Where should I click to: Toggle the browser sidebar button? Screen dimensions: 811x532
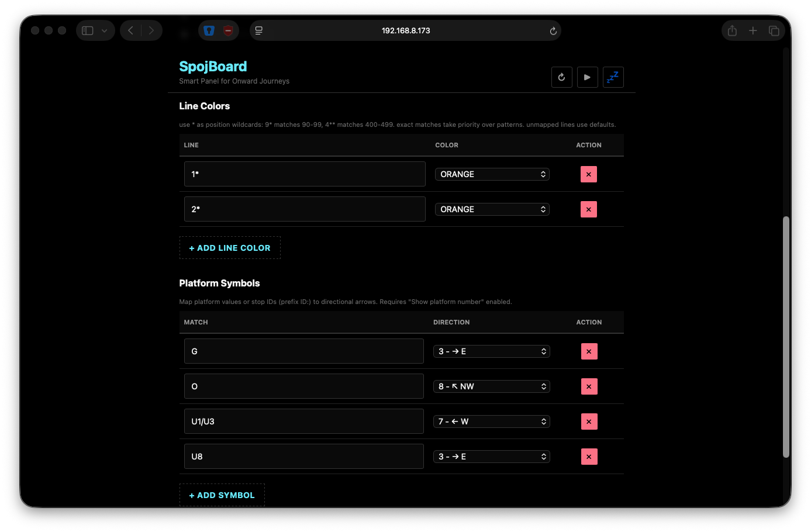pos(88,30)
